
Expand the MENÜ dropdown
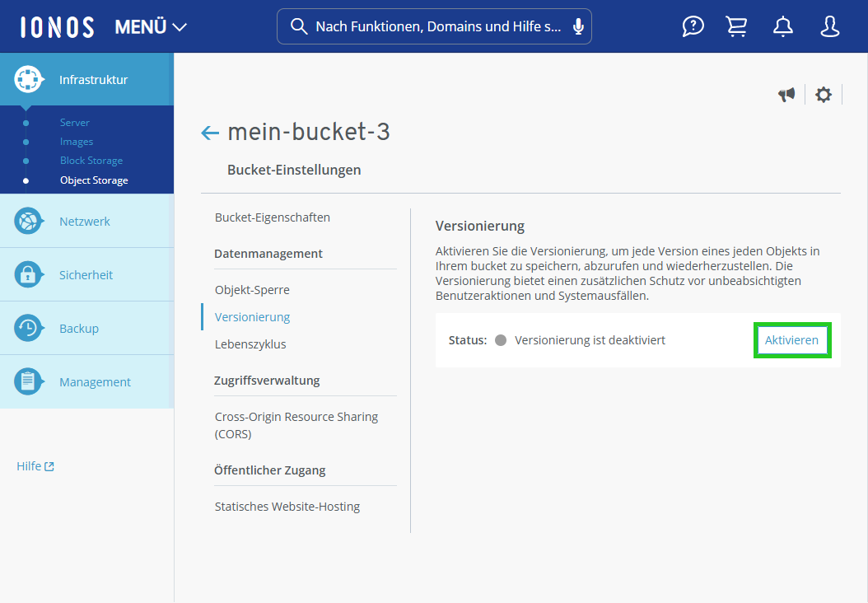tap(151, 26)
